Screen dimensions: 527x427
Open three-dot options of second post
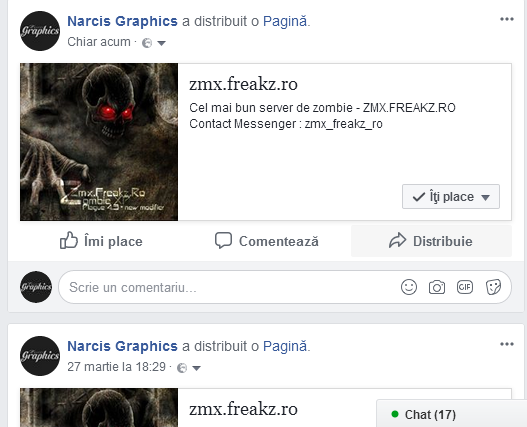coord(506,344)
